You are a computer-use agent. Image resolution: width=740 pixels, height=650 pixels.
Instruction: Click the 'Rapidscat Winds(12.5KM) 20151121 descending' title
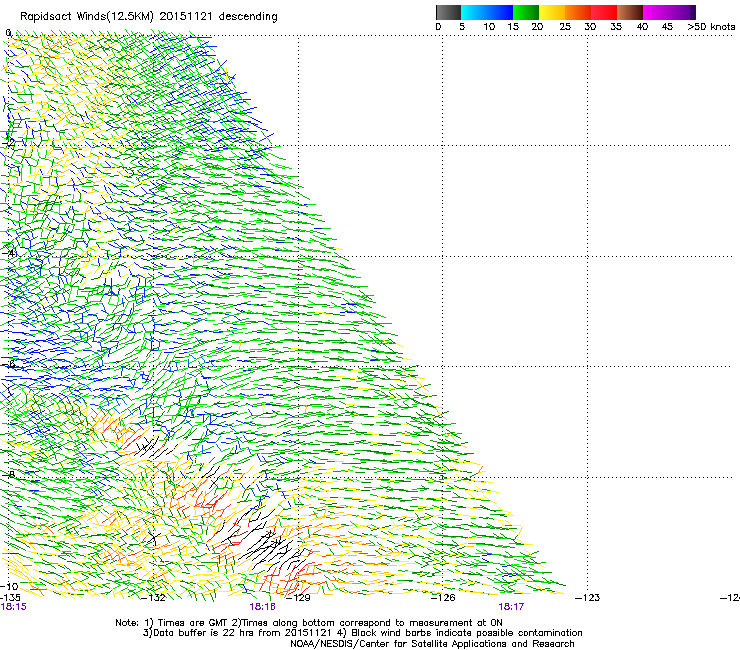(x=149, y=16)
